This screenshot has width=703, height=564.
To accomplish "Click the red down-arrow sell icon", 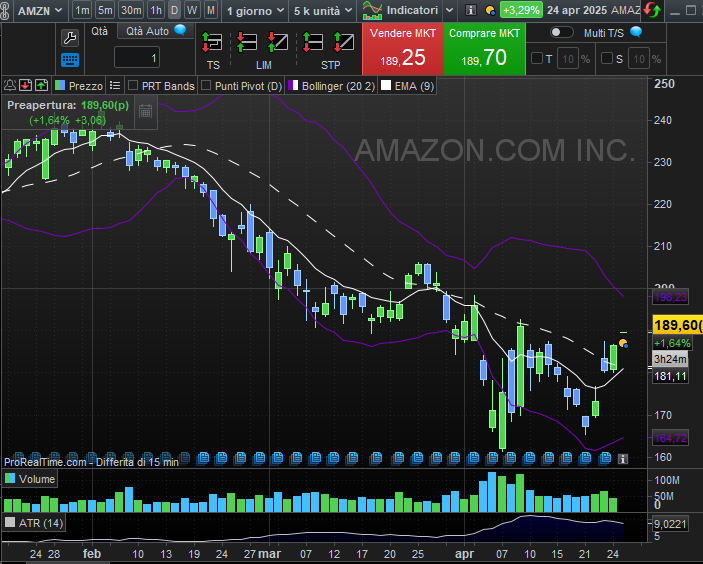I will click(x=26, y=86).
